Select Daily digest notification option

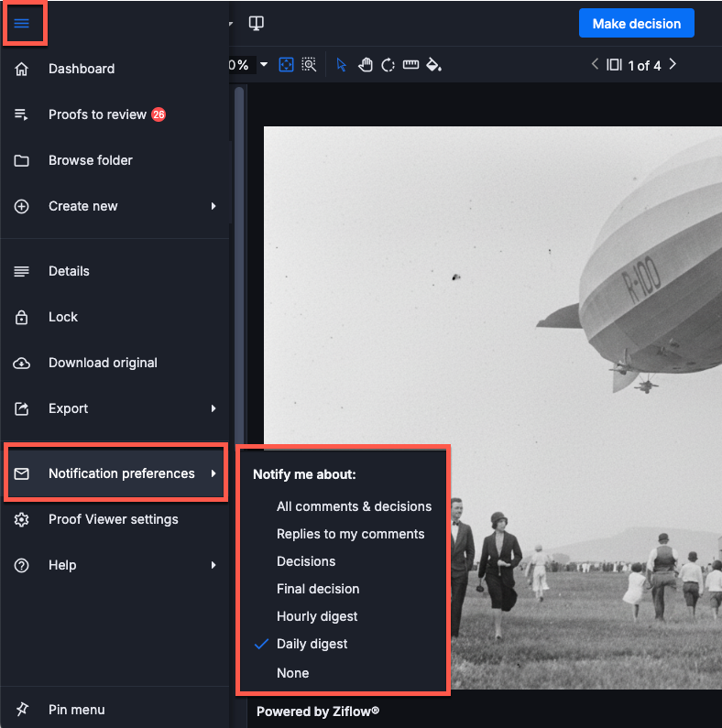[312, 644]
